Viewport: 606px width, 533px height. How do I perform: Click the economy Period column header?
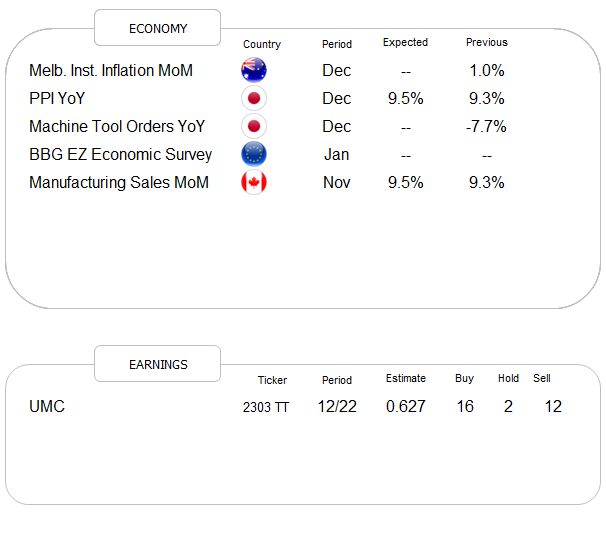tap(337, 44)
